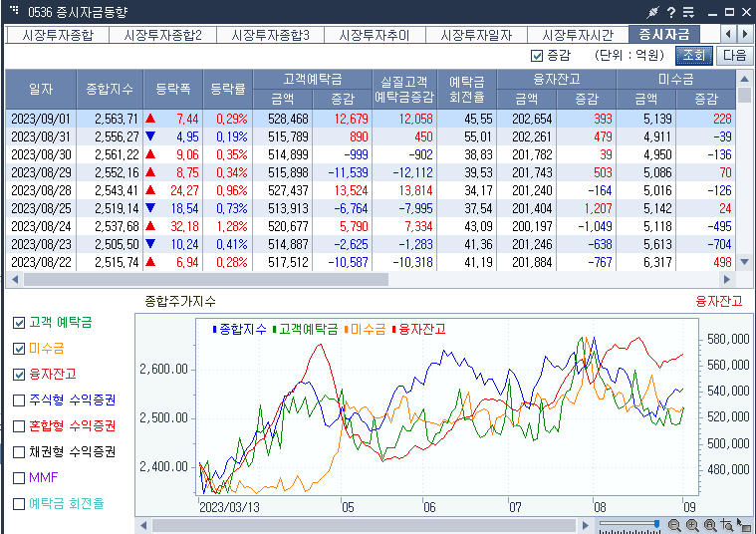Click the table scroll down arrow
Viewport: 756px width, 534px height.
pos(744,262)
